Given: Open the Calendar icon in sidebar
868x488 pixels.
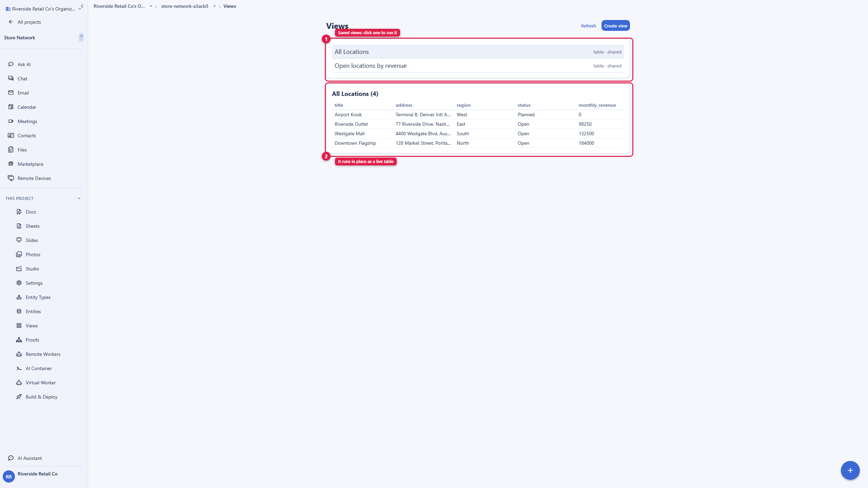Looking at the screenshot, I should [x=11, y=107].
